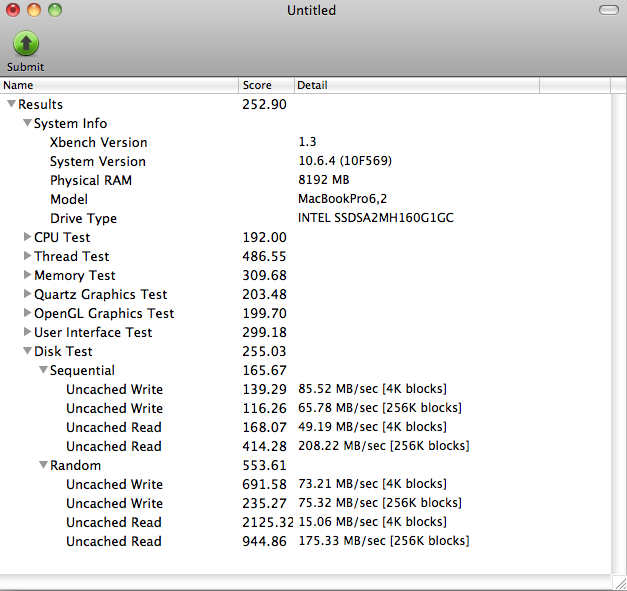Screen dimensions: 627x591
Task: Click the Thread Test score 486.55
Action: point(264,256)
